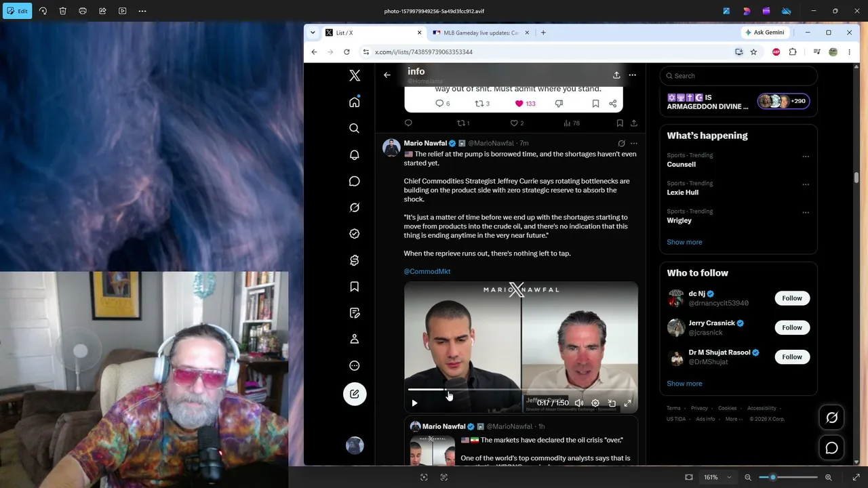The width and height of the screenshot is (868, 488).
Task: Go back from the info list
Action: pos(387,75)
